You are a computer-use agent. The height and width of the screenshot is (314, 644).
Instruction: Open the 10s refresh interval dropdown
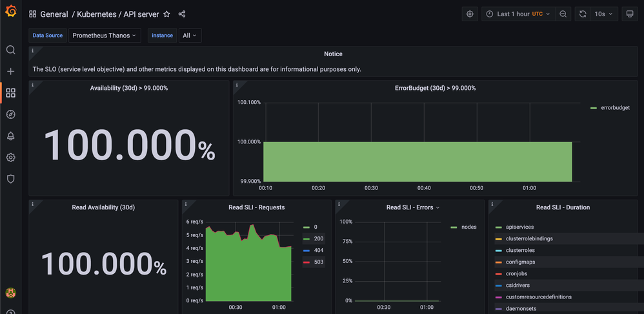604,14
